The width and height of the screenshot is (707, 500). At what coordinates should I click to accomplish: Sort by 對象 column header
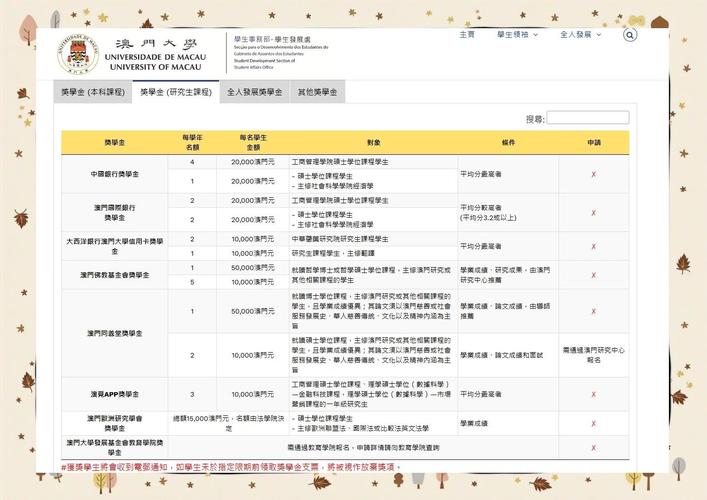coord(373,142)
